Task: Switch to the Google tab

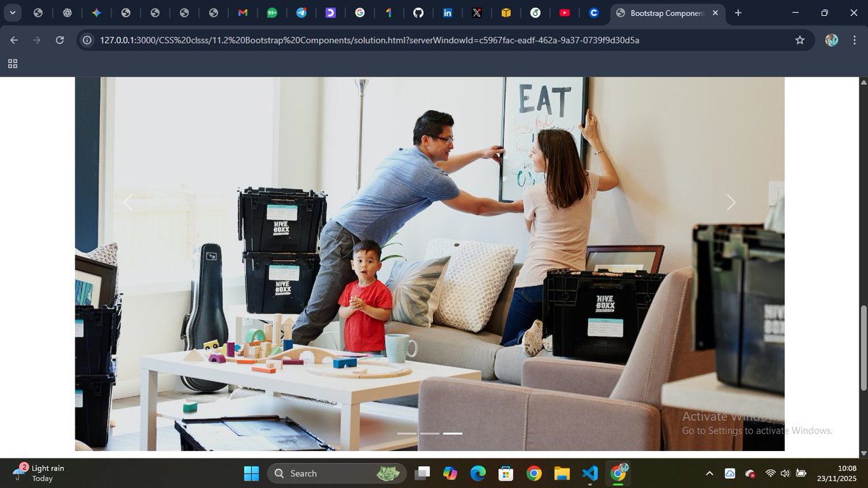Action: (360, 13)
